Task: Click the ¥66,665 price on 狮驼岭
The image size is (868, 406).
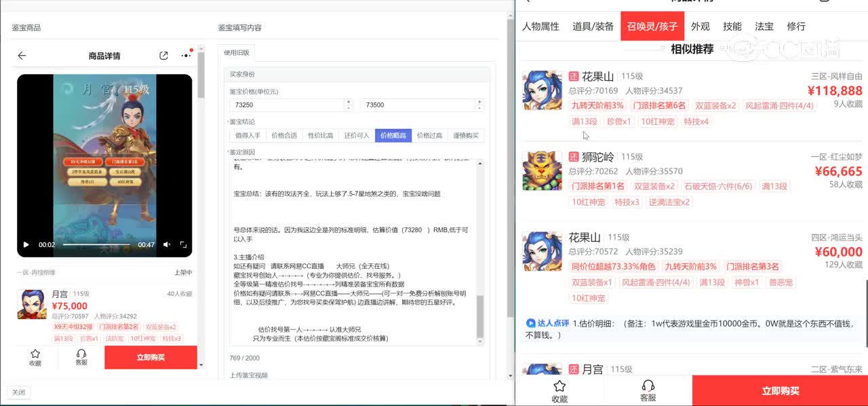Action: tap(838, 171)
